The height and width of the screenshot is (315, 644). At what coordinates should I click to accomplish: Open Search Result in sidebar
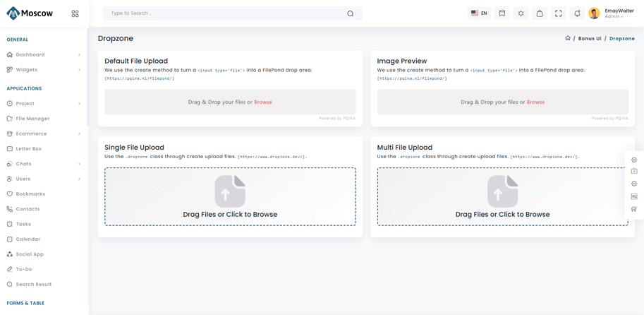point(34,285)
